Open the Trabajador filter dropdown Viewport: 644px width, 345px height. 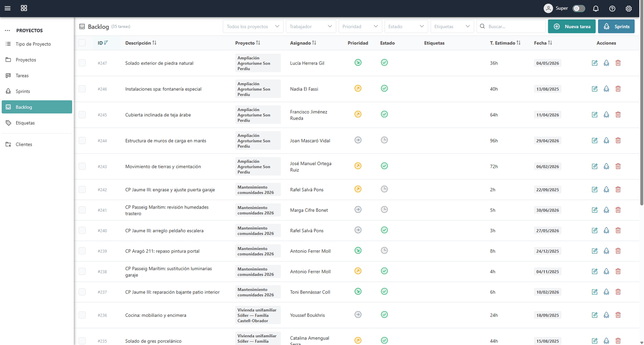pyautogui.click(x=311, y=27)
